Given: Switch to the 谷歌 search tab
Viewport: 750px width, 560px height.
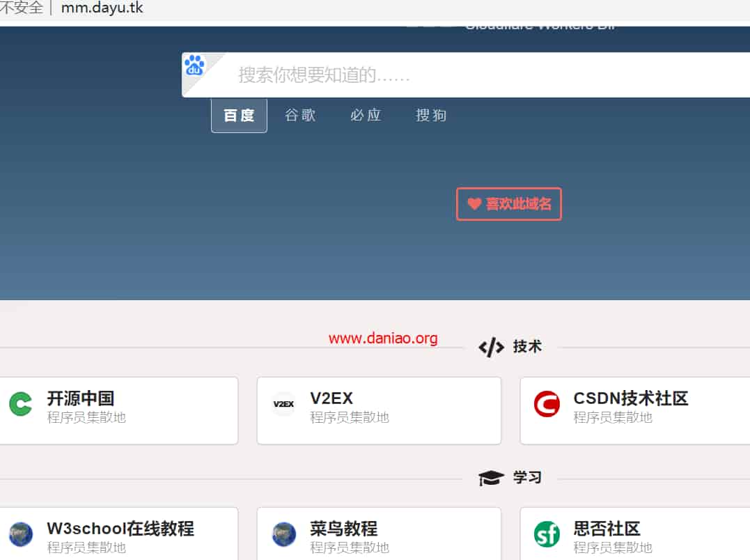Looking at the screenshot, I should pos(300,115).
